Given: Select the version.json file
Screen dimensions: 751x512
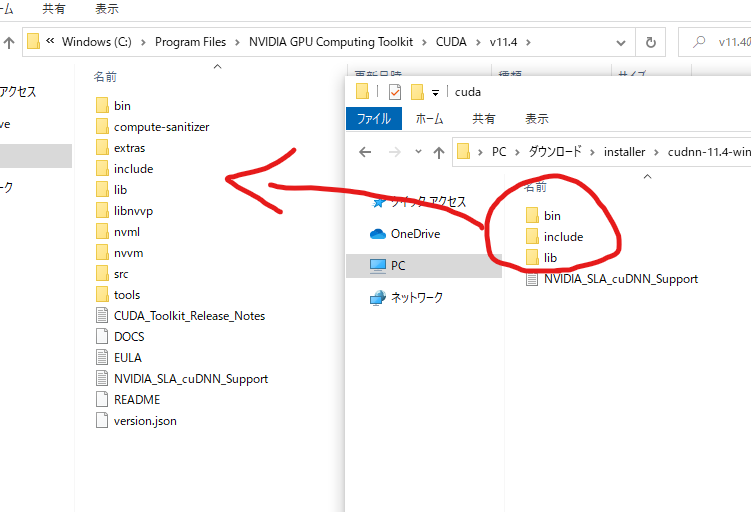Looking at the screenshot, I should (x=137, y=421).
